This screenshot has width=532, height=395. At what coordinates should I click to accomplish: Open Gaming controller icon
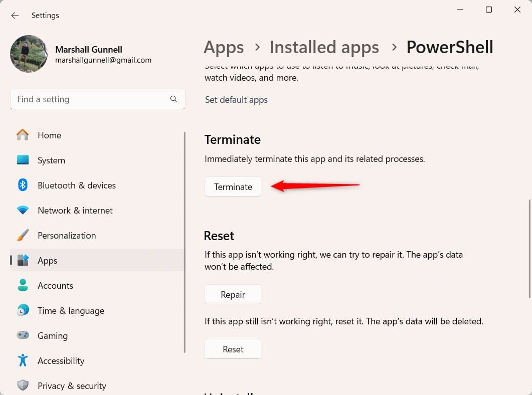[23, 335]
